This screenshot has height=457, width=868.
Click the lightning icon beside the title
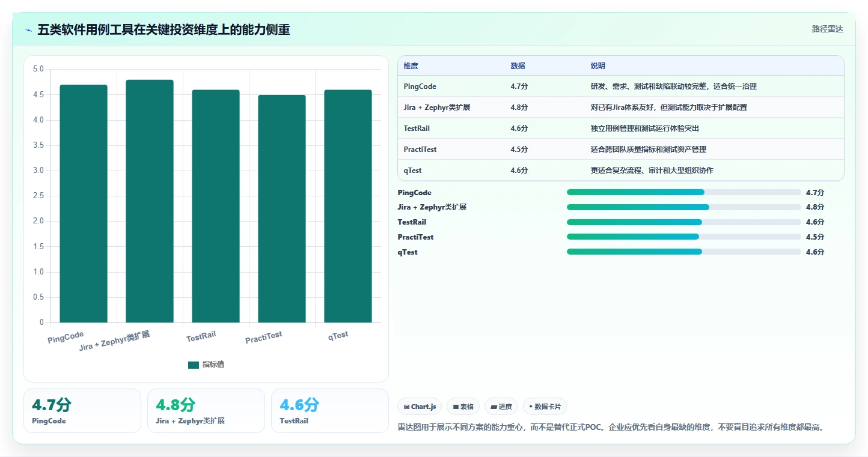coord(28,30)
